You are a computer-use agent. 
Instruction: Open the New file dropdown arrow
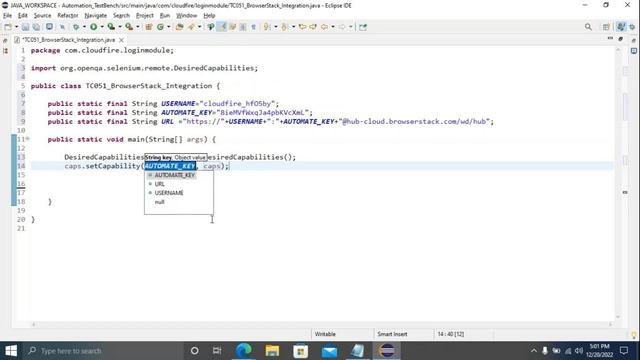point(17,27)
